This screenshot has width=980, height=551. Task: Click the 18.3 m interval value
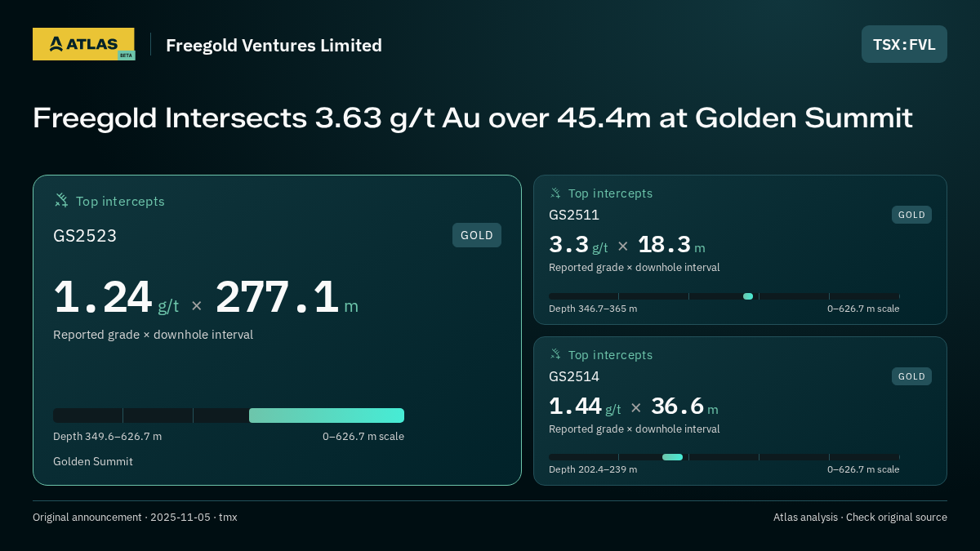click(671, 245)
